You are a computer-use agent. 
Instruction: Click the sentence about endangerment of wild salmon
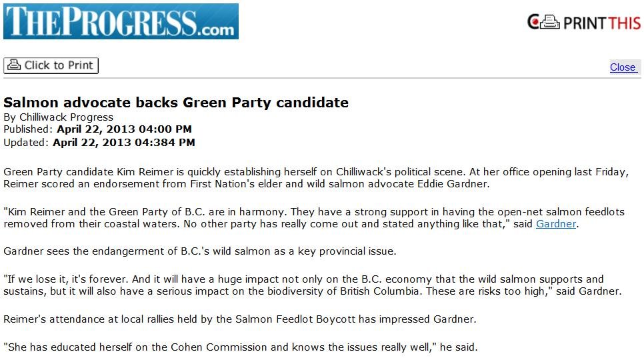pos(200,251)
